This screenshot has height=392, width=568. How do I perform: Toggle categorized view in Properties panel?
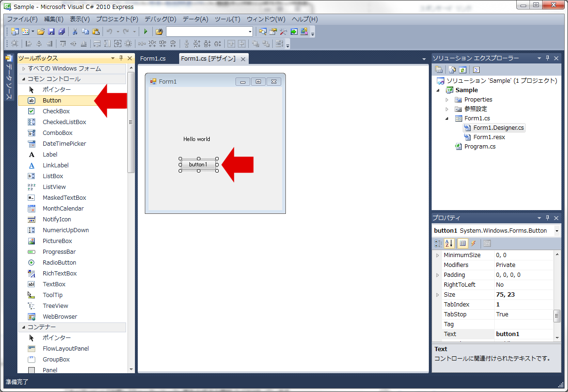(x=438, y=243)
